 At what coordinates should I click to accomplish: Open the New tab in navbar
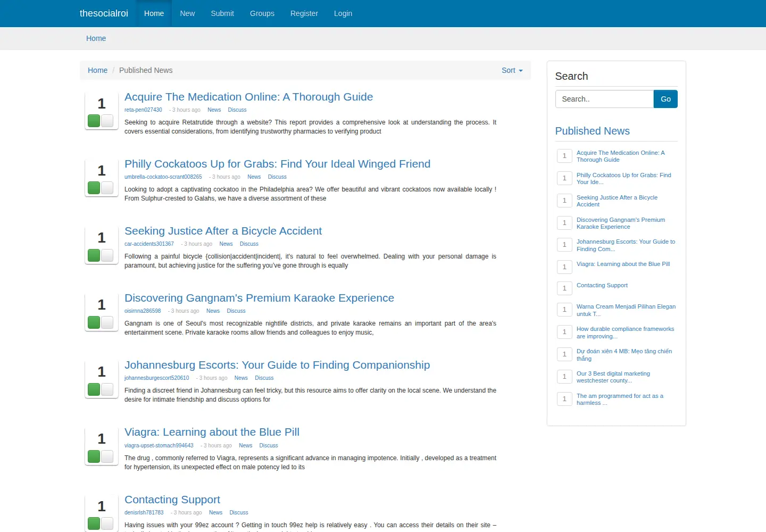point(187,13)
